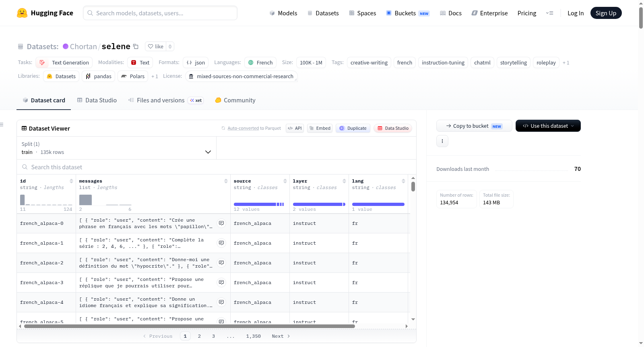Go to page 2 of the viewer

(x=199, y=336)
